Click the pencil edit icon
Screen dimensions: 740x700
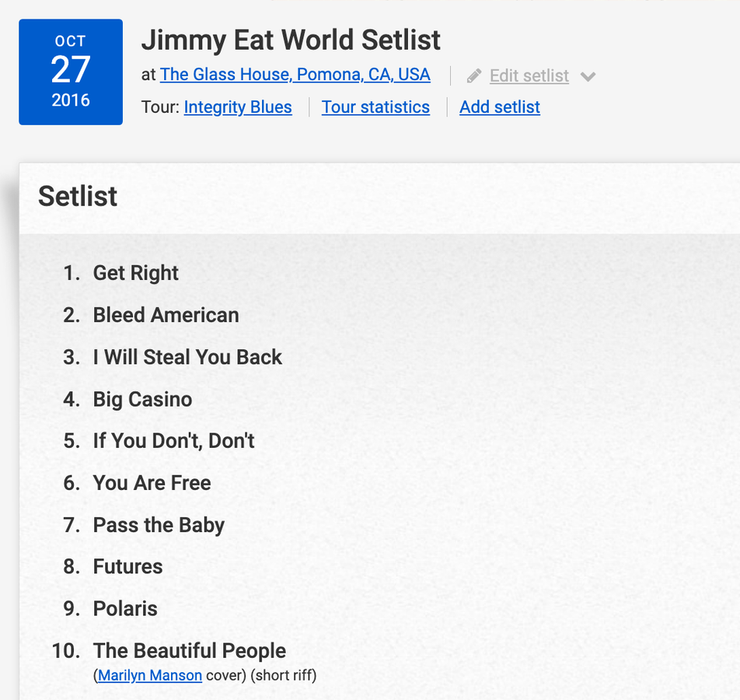tap(474, 76)
